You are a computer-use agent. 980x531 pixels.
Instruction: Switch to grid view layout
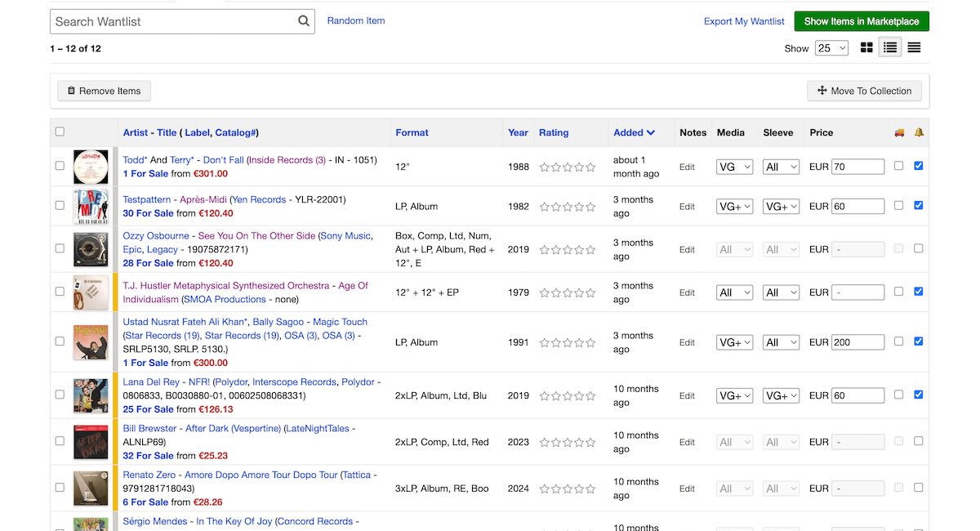pyautogui.click(x=866, y=48)
